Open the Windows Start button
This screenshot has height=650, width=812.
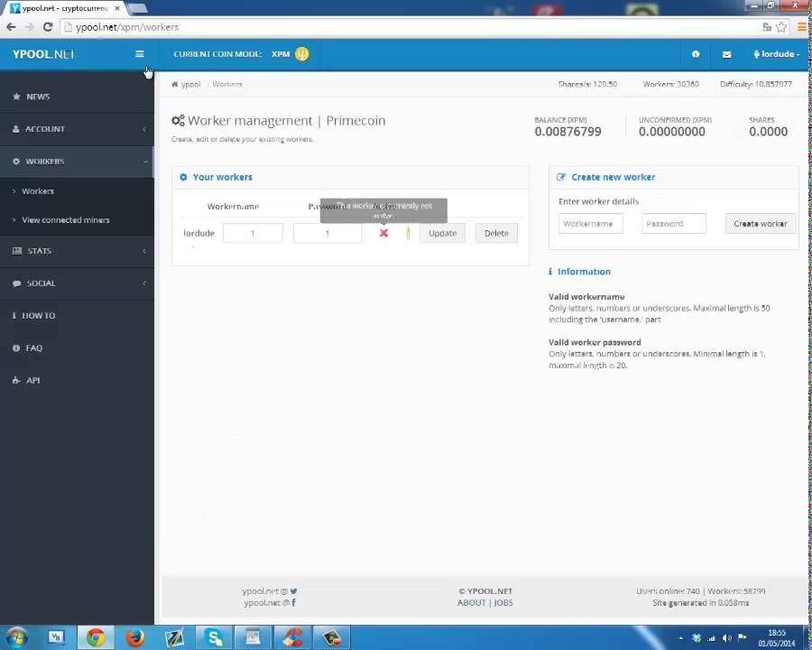point(17,637)
